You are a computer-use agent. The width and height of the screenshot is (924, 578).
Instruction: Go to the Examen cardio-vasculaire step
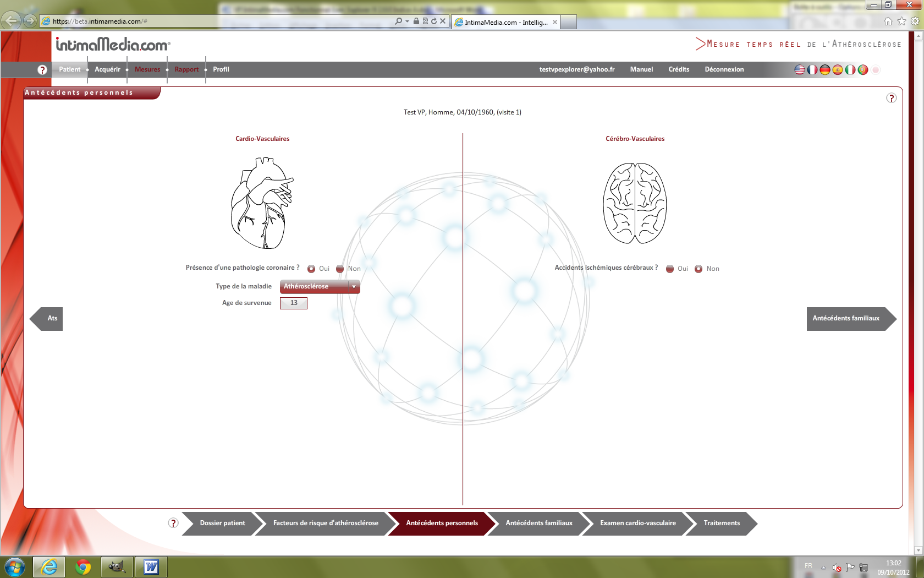click(637, 523)
